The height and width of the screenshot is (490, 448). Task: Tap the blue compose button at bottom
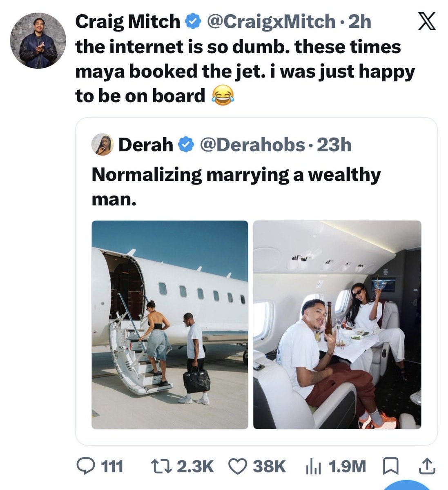[x=408, y=485]
